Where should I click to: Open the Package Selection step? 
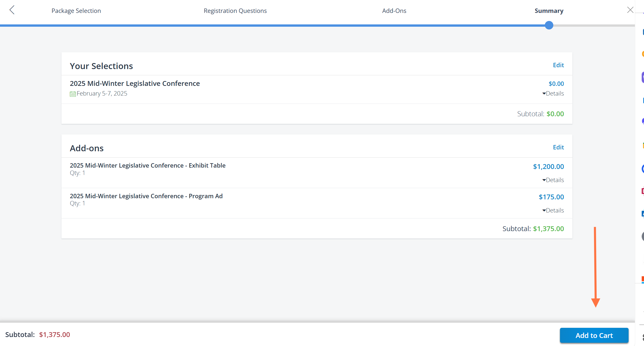tap(76, 11)
